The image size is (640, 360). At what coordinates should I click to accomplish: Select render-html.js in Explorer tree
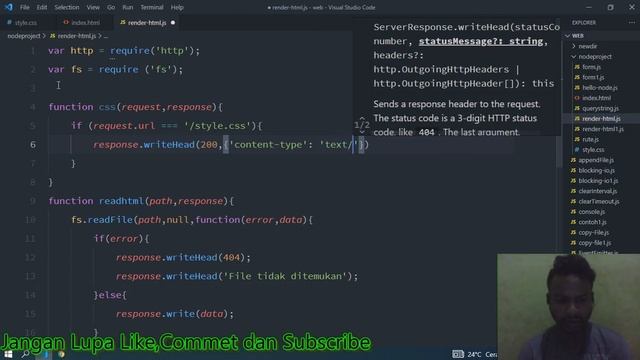pos(601,119)
